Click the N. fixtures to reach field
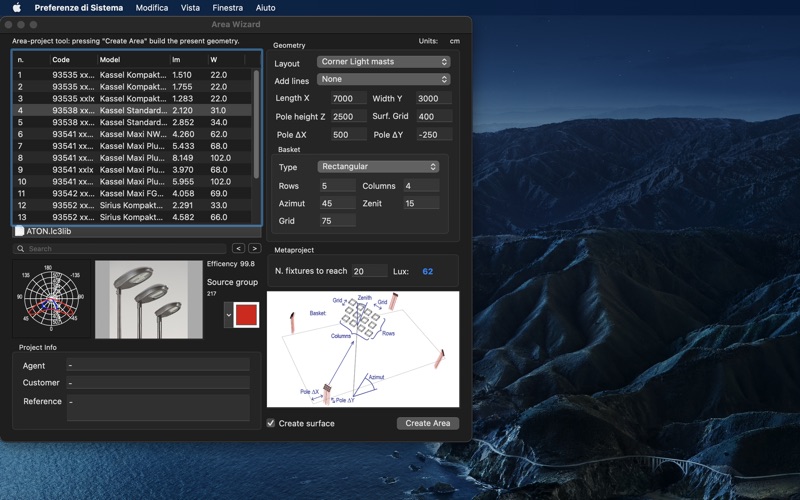Screen dimensions: 800x500 (369, 271)
